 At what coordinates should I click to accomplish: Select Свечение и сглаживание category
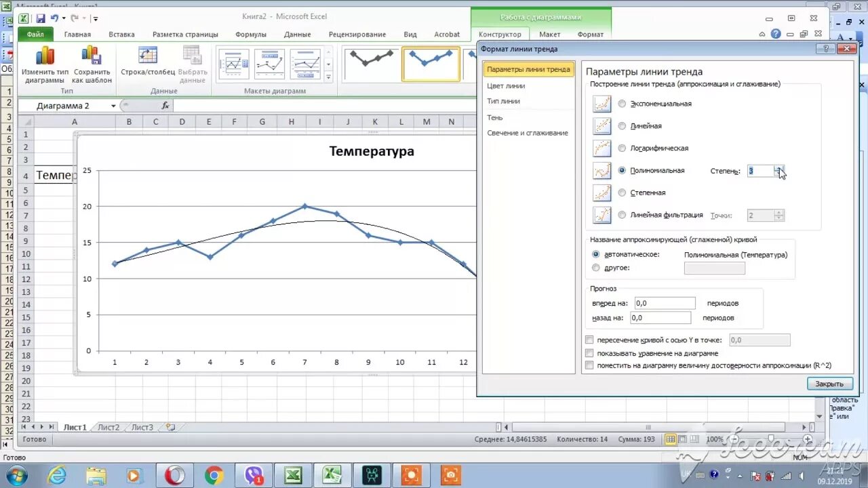[528, 133]
